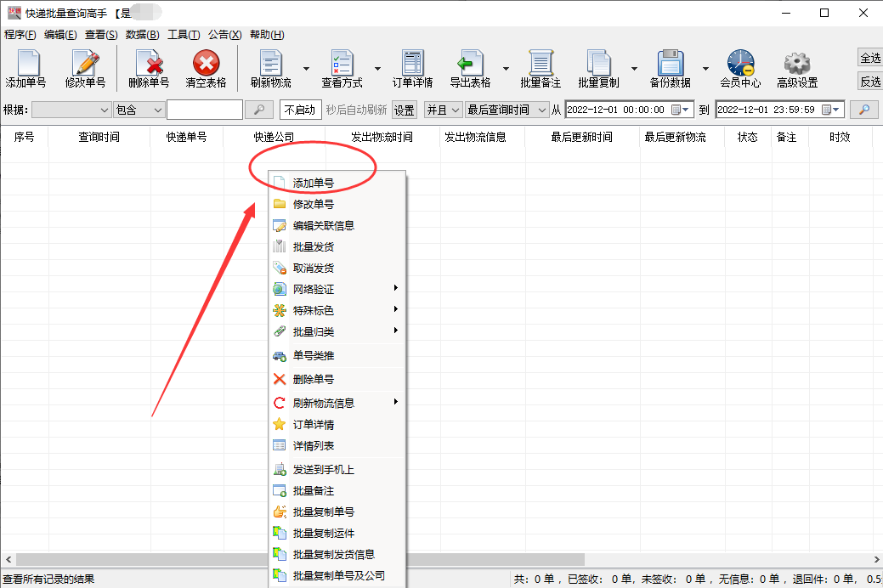Click the 状态 column header
Viewport: 883px width, 588px height.
[x=747, y=137]
